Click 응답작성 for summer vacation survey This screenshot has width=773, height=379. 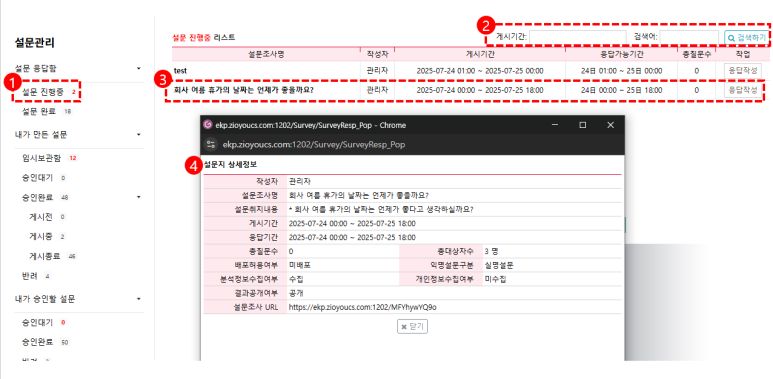[x=742, y=90]
